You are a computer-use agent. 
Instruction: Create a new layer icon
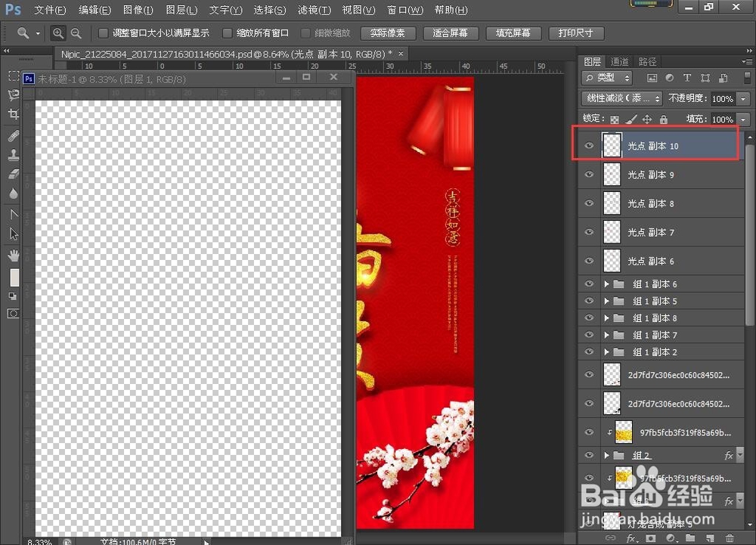(710, 537)
